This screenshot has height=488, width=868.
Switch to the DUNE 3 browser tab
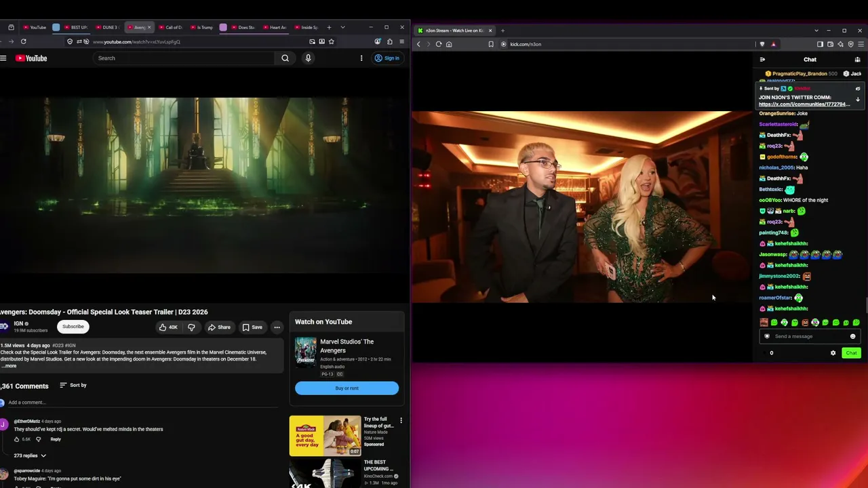pyautogui.click(x=106, y=27)
